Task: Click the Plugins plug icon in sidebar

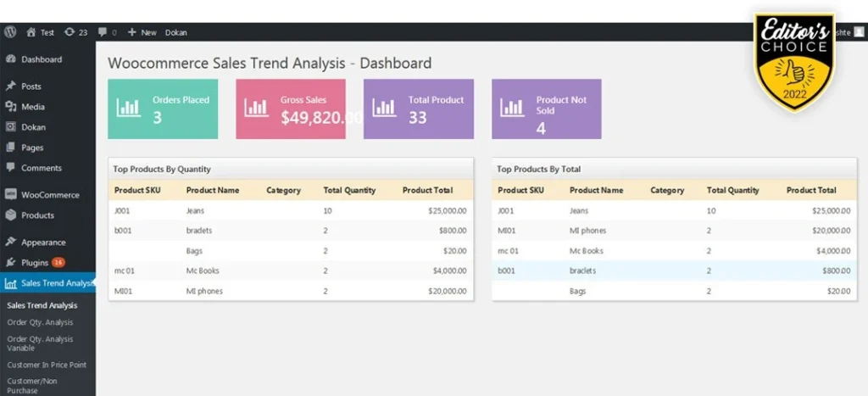Action: (11, 263)
